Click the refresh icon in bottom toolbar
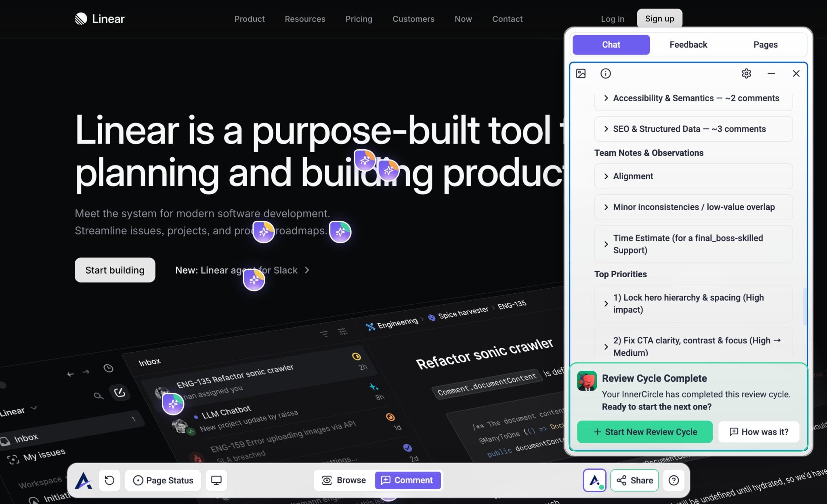The width and height of the screenshot is (827, 504). click(109, 480)
